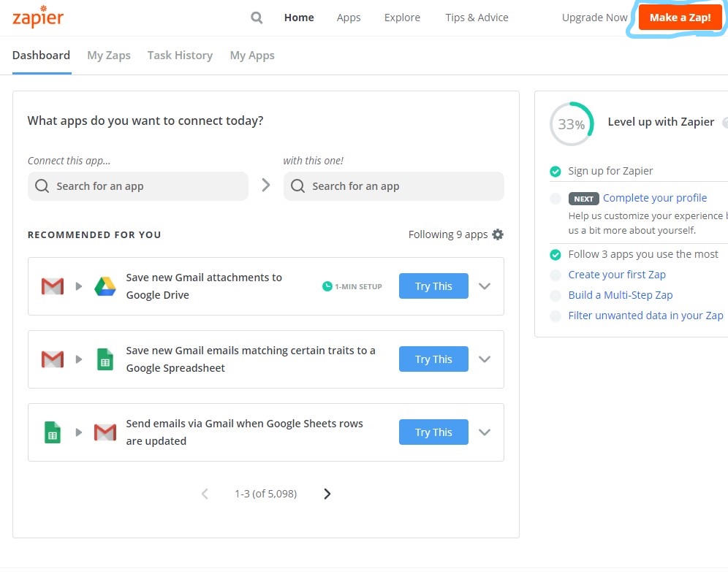Click the Google Sheets icon in the Send emails zap
728x577 pixels.
coord(53,432)
